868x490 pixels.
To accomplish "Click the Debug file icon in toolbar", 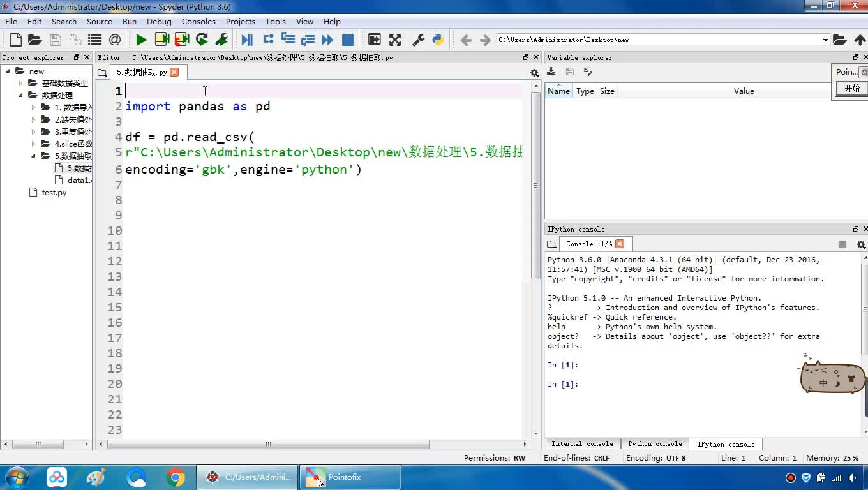I will click(247, 40).
